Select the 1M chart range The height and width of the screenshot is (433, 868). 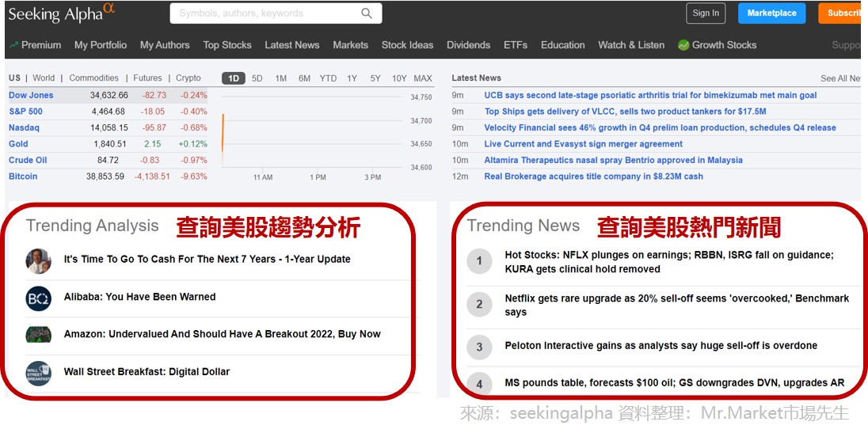(x=281, y=78)
